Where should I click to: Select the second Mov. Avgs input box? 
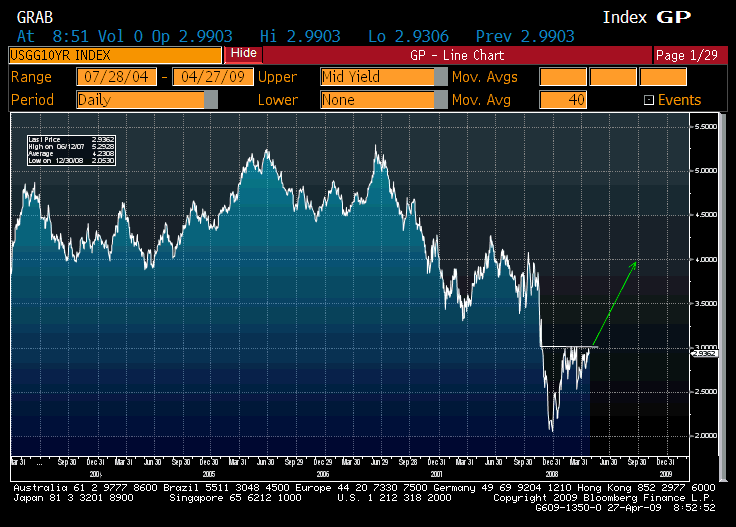(x=613, y=77)
